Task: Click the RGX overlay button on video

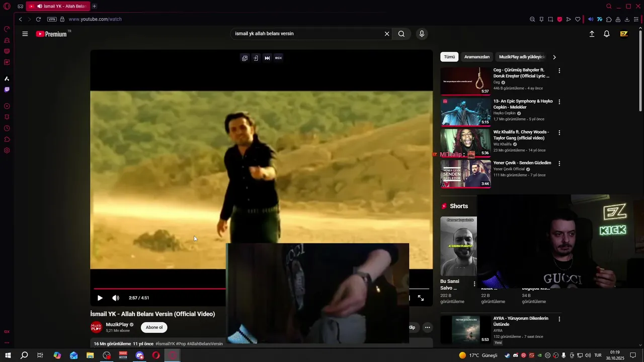Action: pos(278,58)
